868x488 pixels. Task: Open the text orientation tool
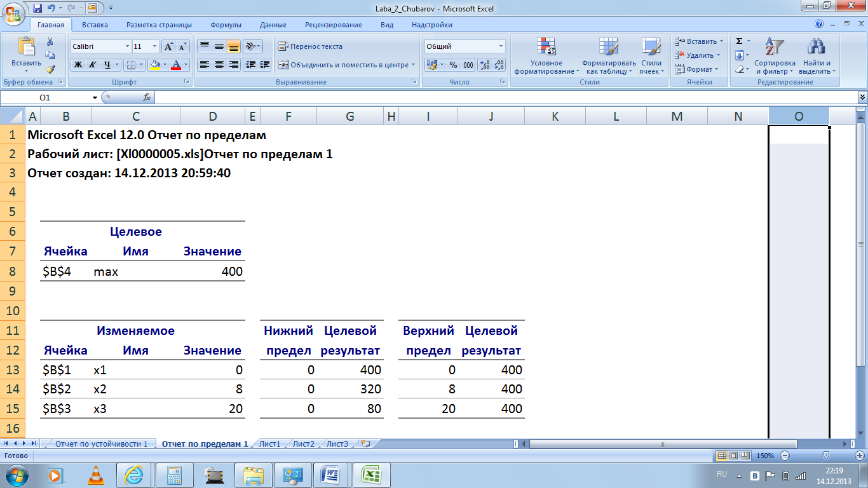[x=252, y=46]
